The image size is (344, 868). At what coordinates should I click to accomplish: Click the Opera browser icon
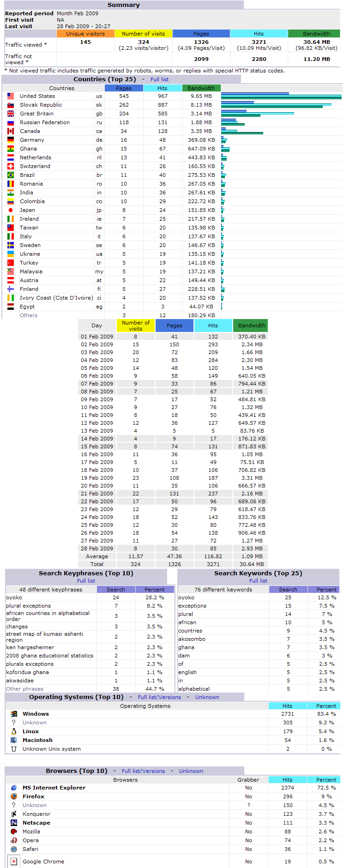[14, 840]
